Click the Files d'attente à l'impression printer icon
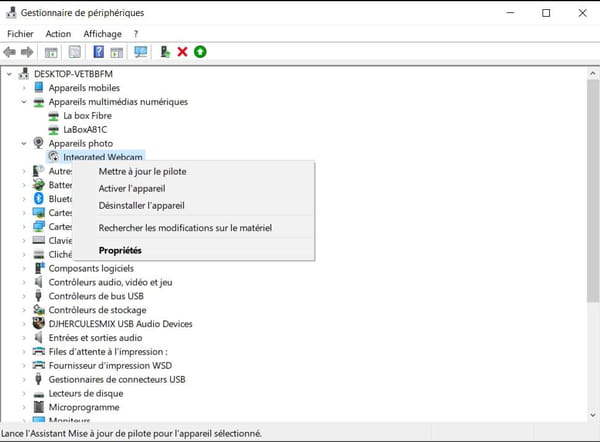Screen dimensions: 600x442 point(39,351)
